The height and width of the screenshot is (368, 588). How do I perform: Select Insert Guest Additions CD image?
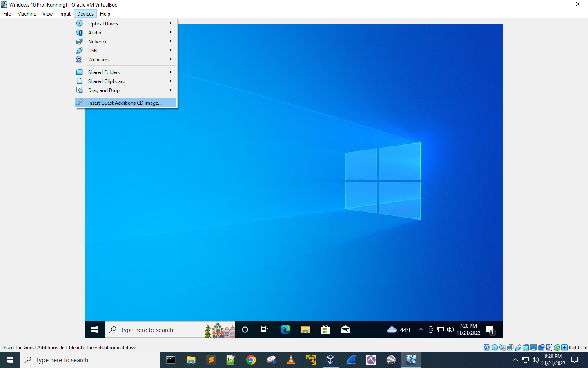[125, 103]
